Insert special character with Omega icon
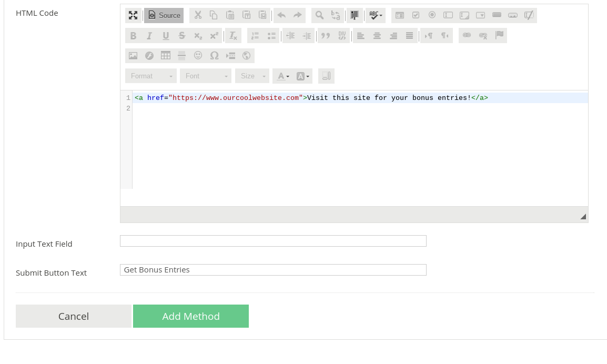This screenshot has height=364, width=607. click(214, 56)
